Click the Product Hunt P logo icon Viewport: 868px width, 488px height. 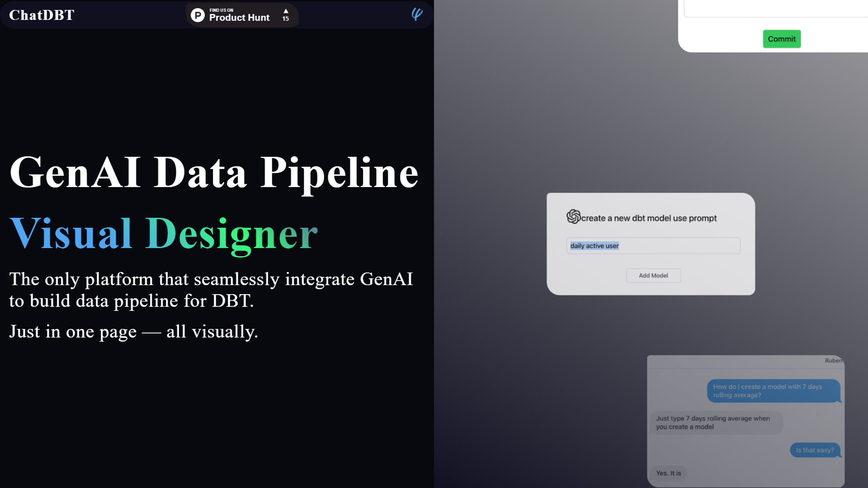pyautogui.click(x=198, y=15)
